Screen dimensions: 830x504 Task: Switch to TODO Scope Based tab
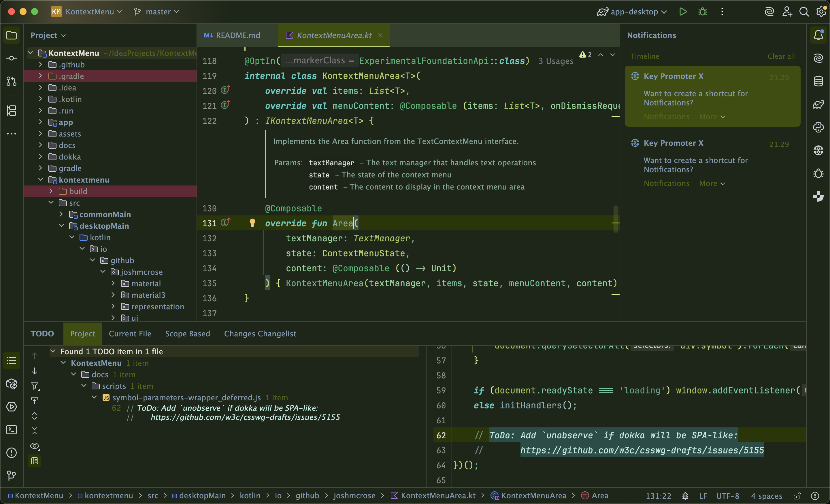coord(187,334)
